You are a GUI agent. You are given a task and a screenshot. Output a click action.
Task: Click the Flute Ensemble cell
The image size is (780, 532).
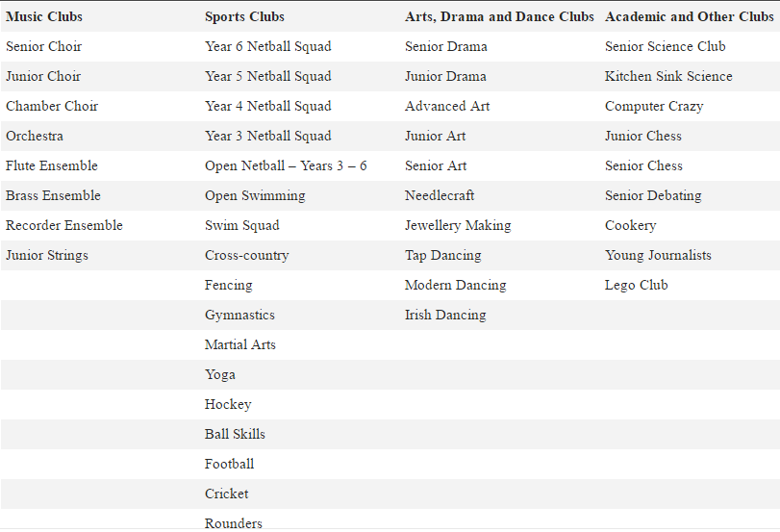pos(52,165)
